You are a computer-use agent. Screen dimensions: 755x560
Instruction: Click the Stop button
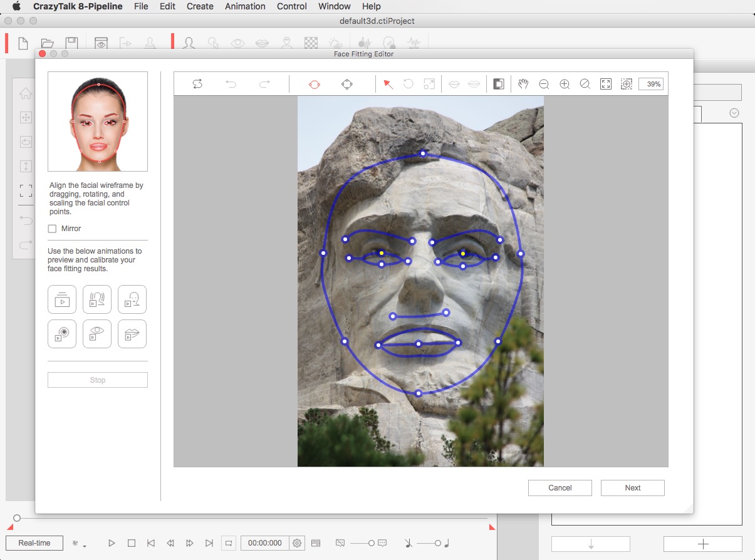(98, 380)
